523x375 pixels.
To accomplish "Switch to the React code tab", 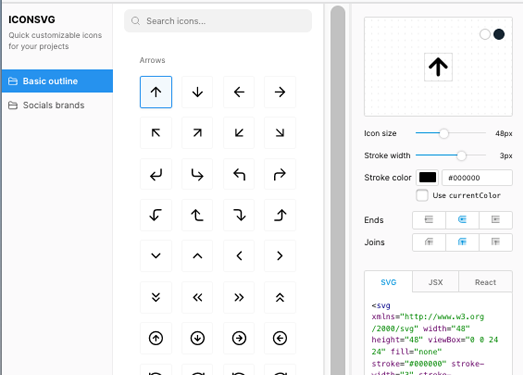I will click(x=485, y=282).
